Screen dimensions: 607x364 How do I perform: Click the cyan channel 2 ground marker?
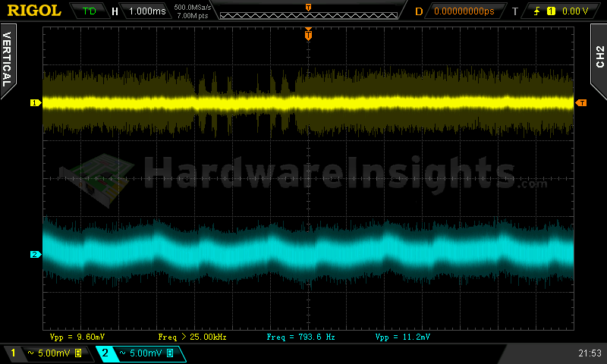34,254
